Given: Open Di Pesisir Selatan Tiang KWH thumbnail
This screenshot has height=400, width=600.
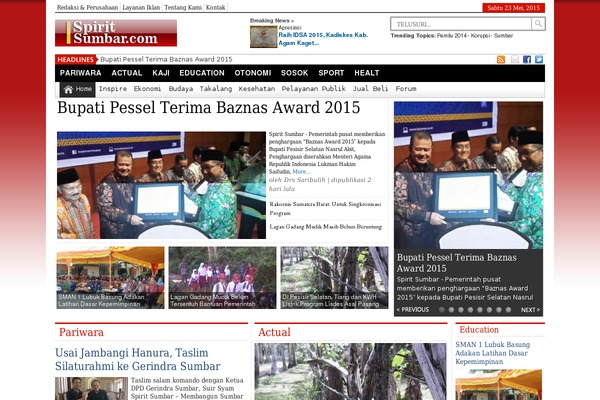Looking at the screenshot, I should (334, 278).
